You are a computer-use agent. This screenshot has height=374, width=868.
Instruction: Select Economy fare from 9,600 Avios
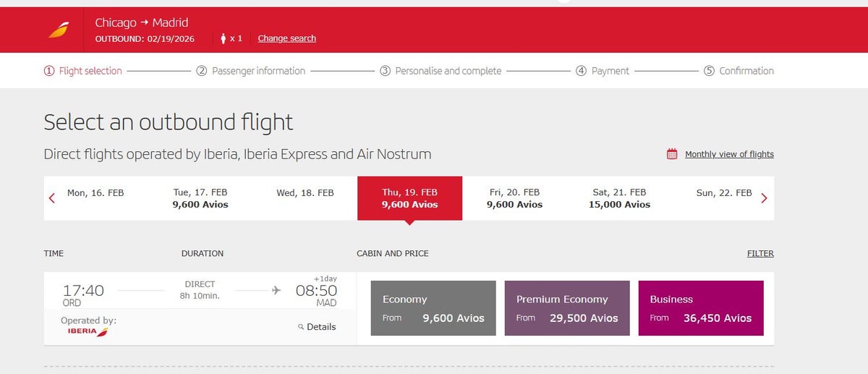click(433, 308)
